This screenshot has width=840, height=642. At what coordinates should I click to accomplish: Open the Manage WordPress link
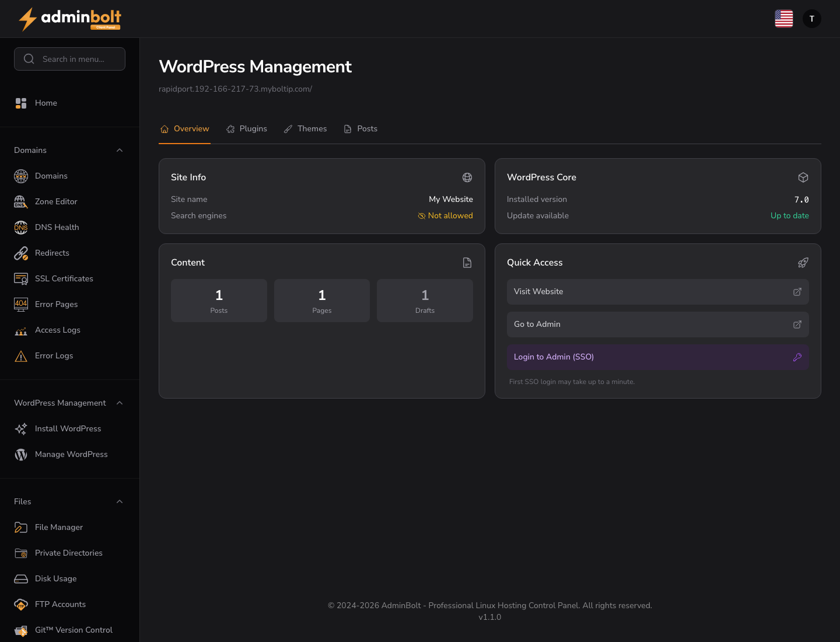tap(69, 454)
